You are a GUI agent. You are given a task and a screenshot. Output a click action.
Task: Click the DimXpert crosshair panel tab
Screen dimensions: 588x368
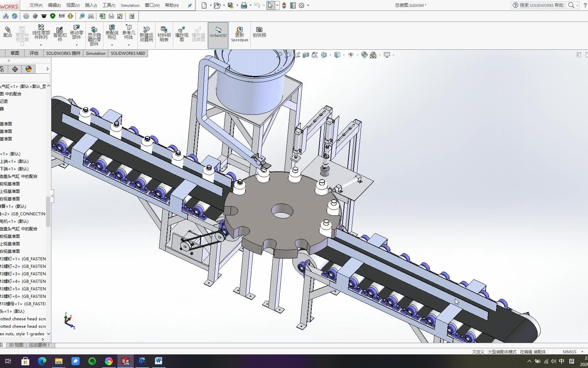click(x=15, y=69)
